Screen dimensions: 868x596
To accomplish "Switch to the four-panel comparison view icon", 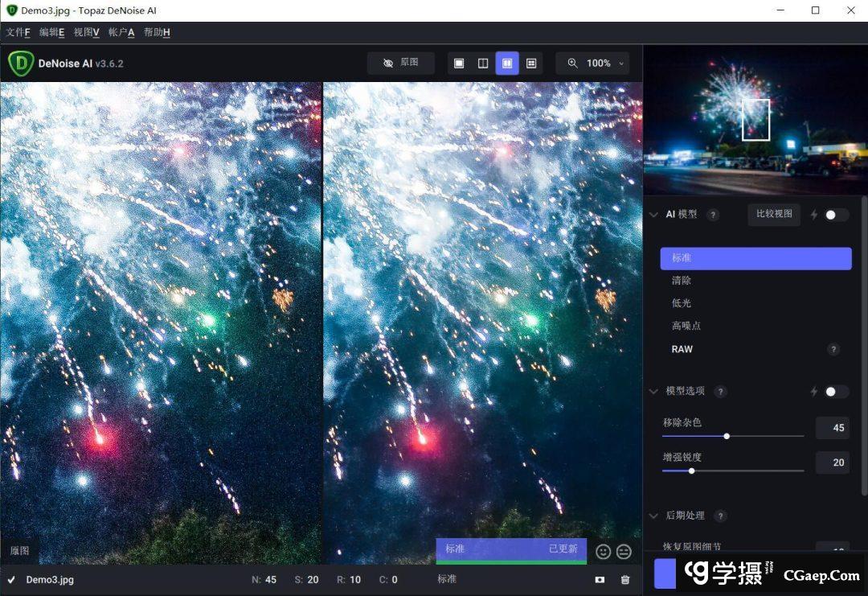I will (x=531, y=64).
